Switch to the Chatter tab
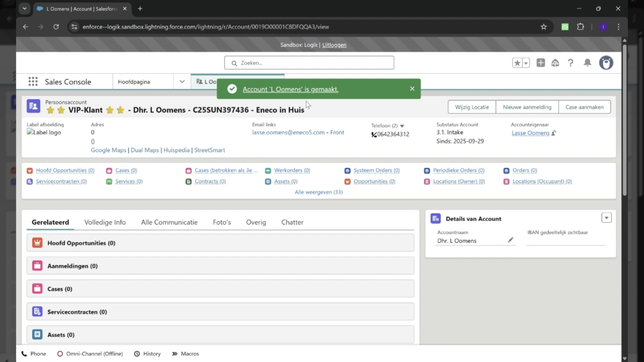The height and width of the screenshot is (362, 644). click(292, 222)
